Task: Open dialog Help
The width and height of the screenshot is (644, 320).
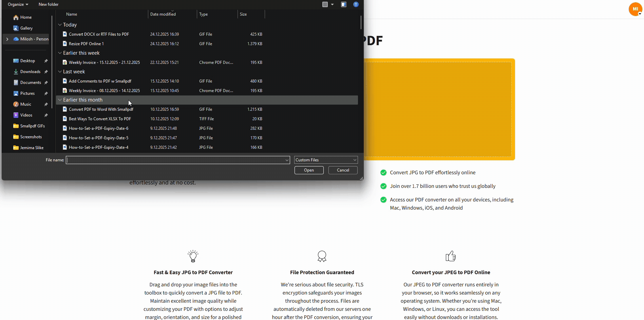Action: 356,4
